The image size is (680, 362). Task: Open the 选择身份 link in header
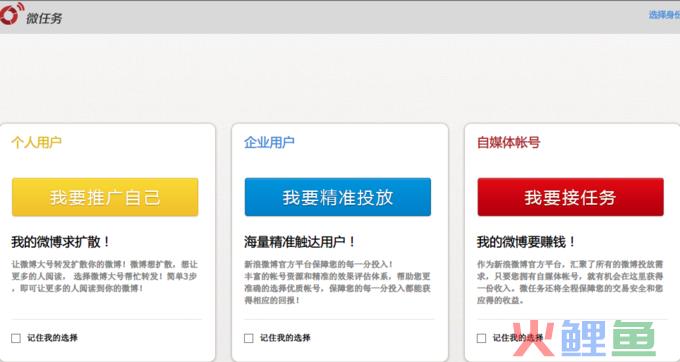[x=664, y=15]
